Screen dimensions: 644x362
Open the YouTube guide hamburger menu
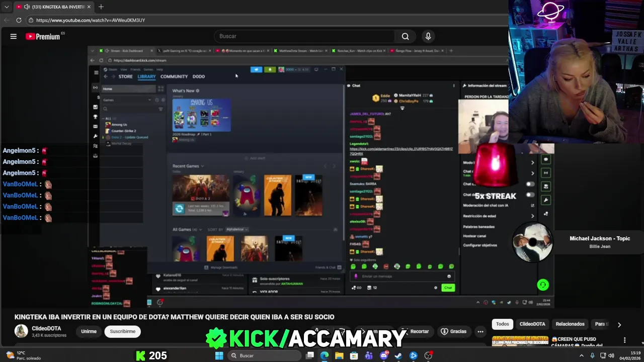pos(14,36)
